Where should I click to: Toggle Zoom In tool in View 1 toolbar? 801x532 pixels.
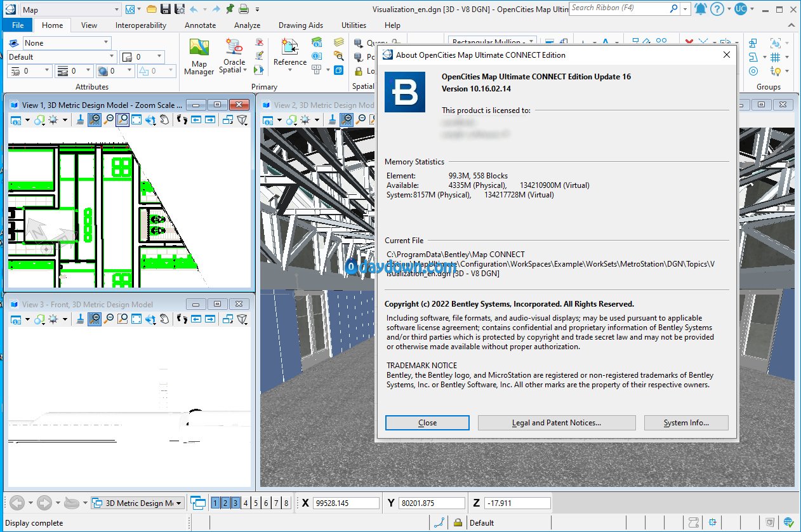[x=95, y=119]
